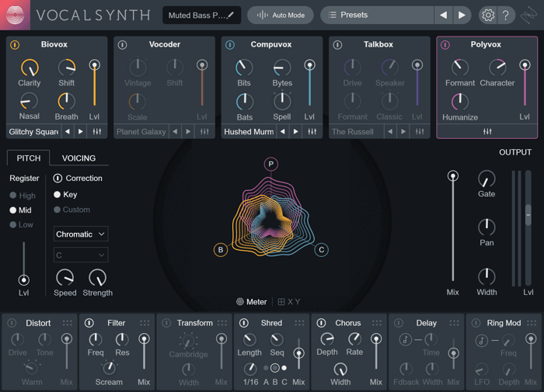Screen dimensions: 544x392
Task: Click the B node in visualizer
Action: [221, 249]
